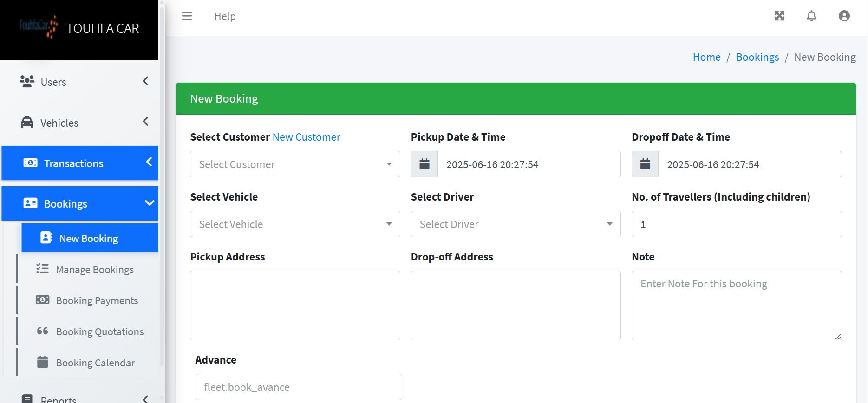Click the fullscreen expand icon

pos(779,16)
